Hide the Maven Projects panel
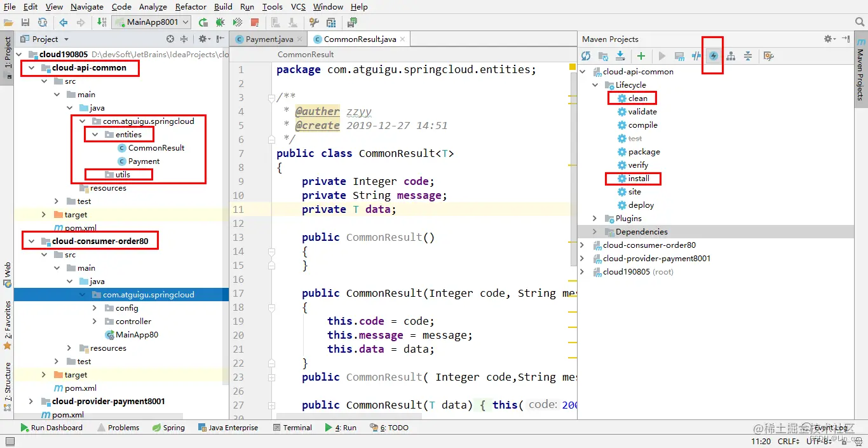 point(846,39)
